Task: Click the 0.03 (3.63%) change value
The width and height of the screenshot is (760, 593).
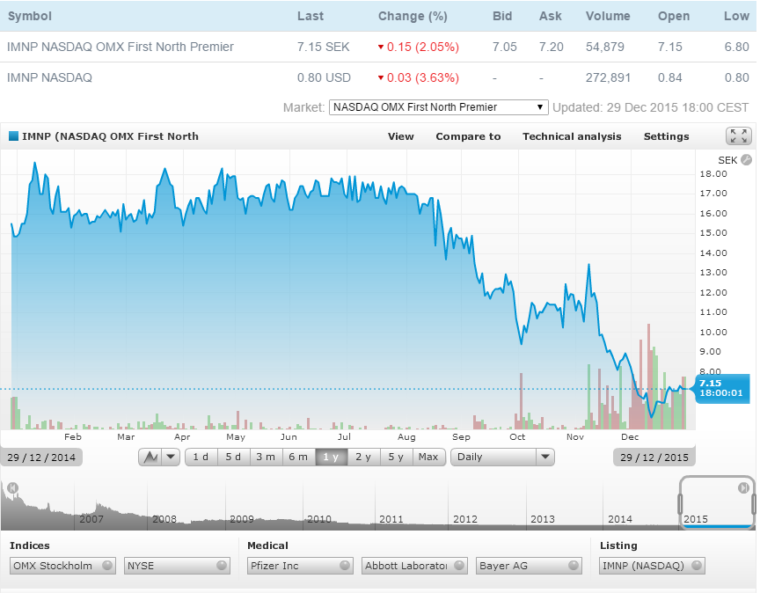Action: tap(418, 78)
